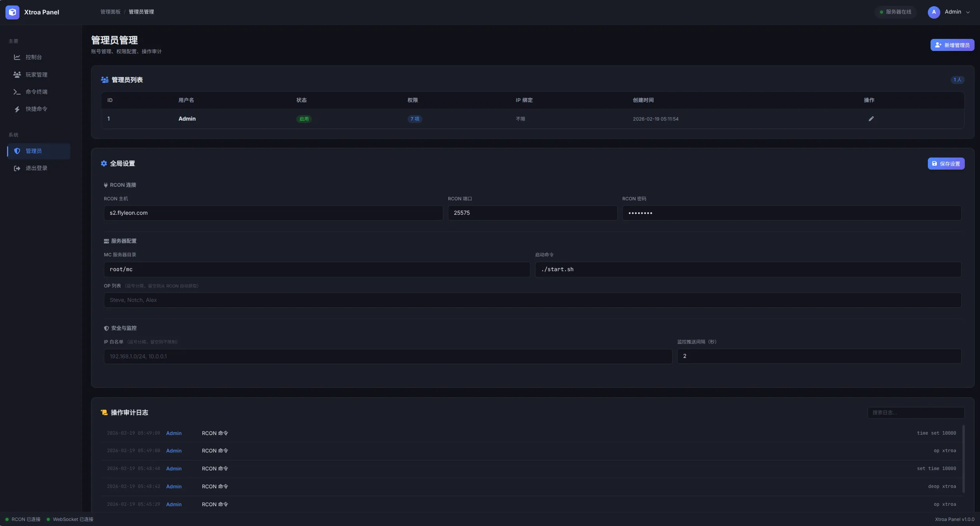
Task: Open 控制台 dashboard from sidebar
Action: [33, 57]
